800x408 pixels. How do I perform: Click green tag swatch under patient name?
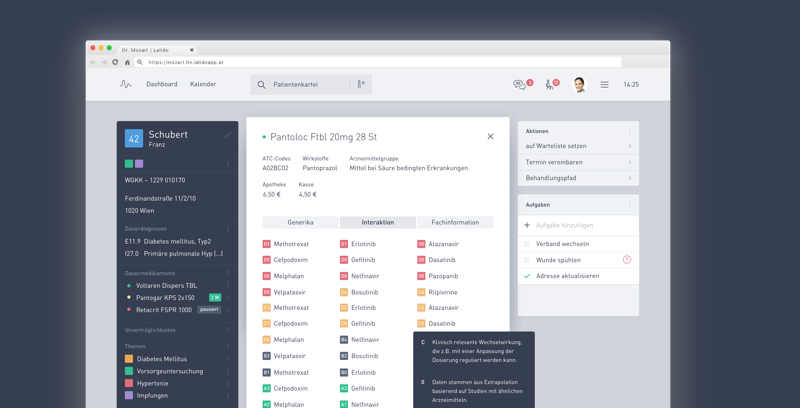[129, 164]
